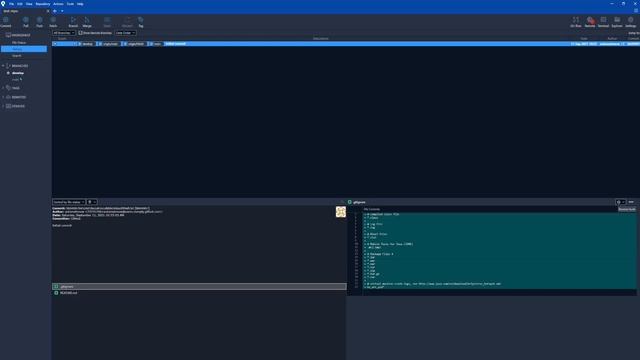Click the commit author avatar

[341, 211]
